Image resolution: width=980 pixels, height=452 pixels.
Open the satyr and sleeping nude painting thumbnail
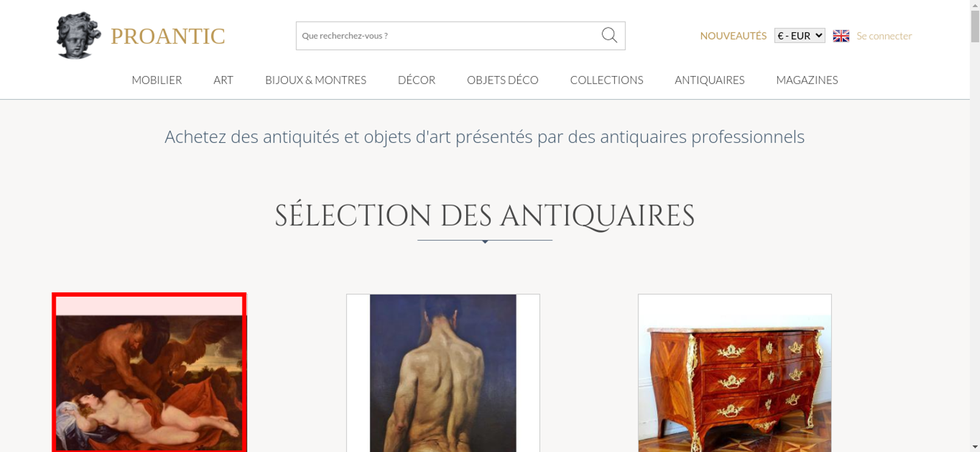pyautogui.click(x=149, y=373)
